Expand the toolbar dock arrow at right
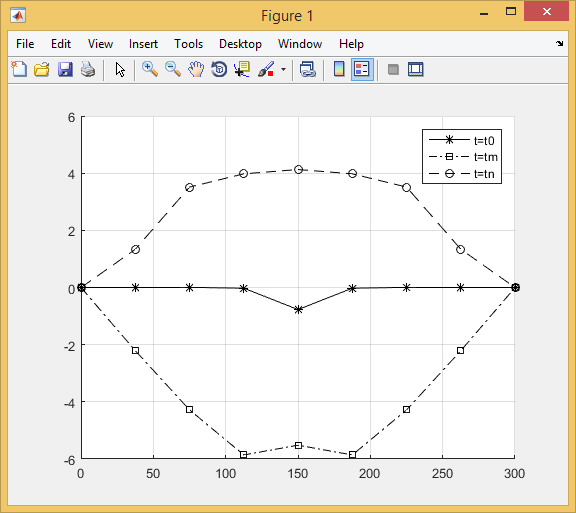576x513 pixels. [559, 44]
